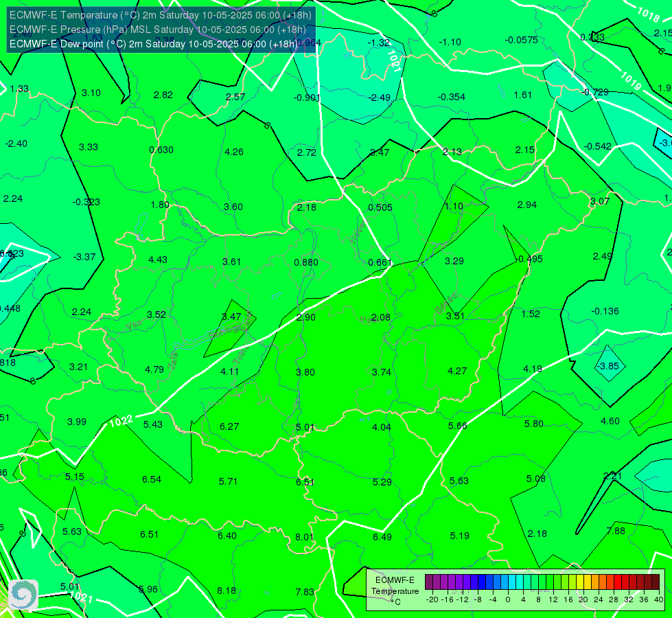Click the dew point value '4.27'

pyautogui.click(x=457, y=371)
